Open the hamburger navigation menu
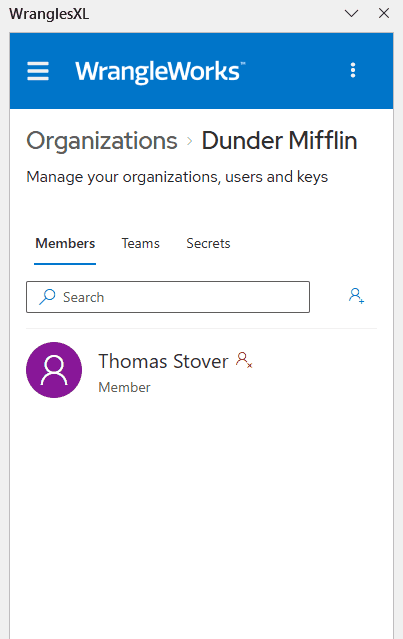The height and width of the screenshot is (639, 403). [38, 71]
